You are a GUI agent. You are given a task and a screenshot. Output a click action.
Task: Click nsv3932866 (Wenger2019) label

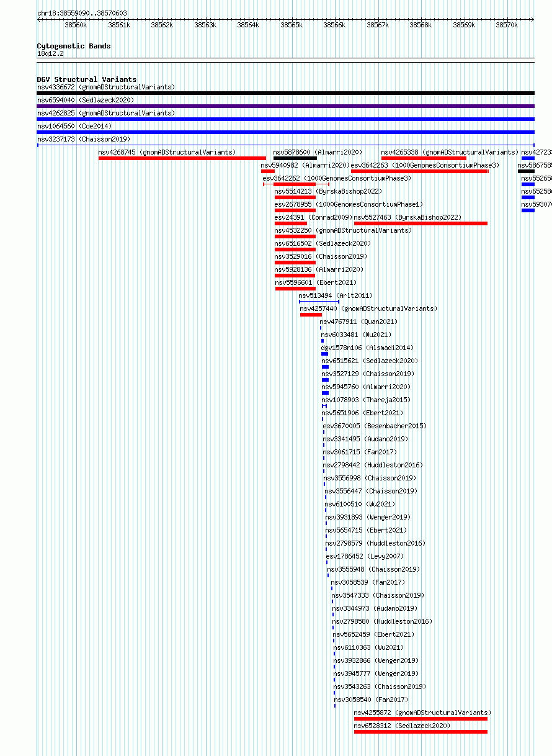pos(376,660)
